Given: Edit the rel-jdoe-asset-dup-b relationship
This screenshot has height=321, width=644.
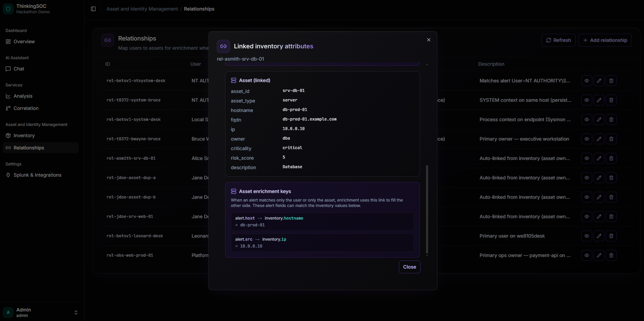Looking at the screenshot, I should pyautogui.click(x=599, y=197).
